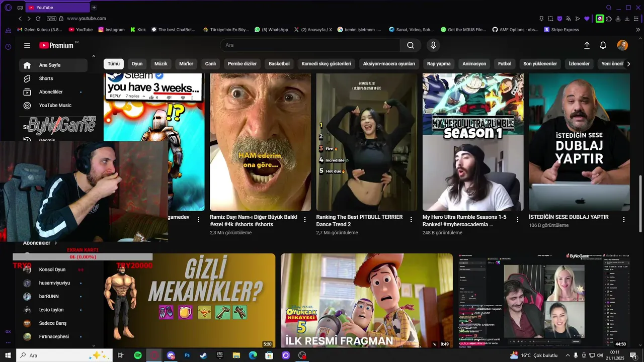Go to Ana Sayfa in sidebar
This screenshot has width=644, height=362.
tap(53, 65)
